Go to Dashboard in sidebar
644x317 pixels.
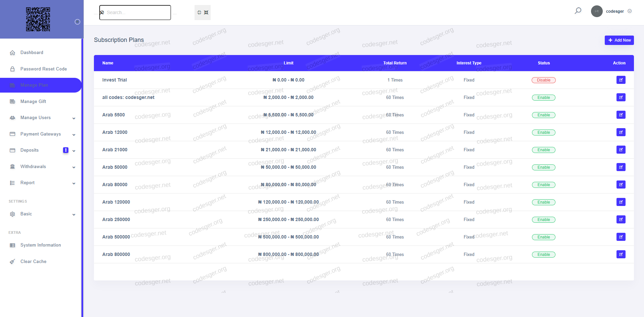click(x=32, y=53)
